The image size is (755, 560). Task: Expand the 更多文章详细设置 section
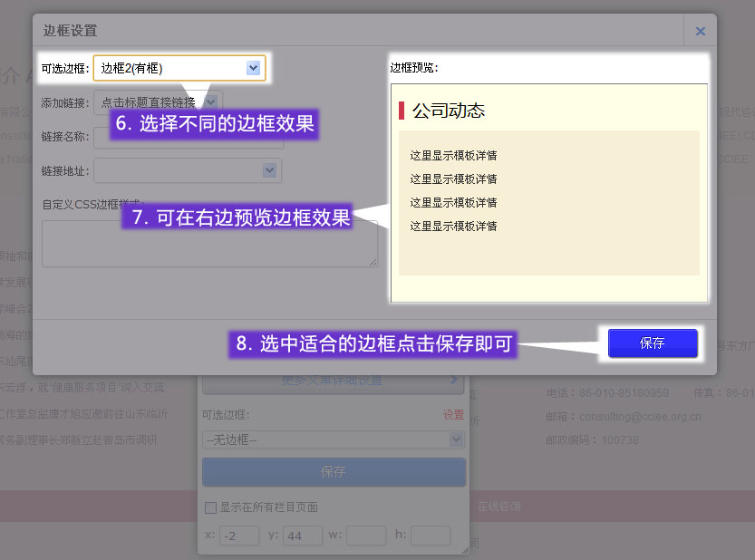coord(333,381)
